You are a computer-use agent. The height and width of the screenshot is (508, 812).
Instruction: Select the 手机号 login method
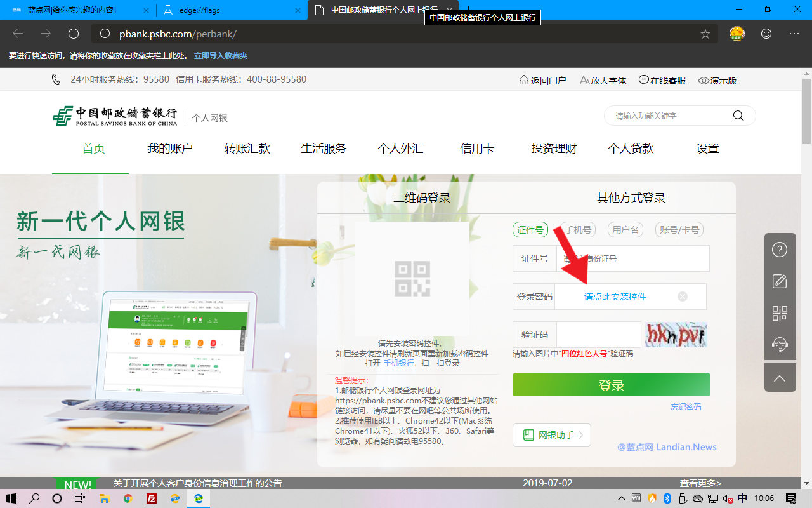coord(578,230)
